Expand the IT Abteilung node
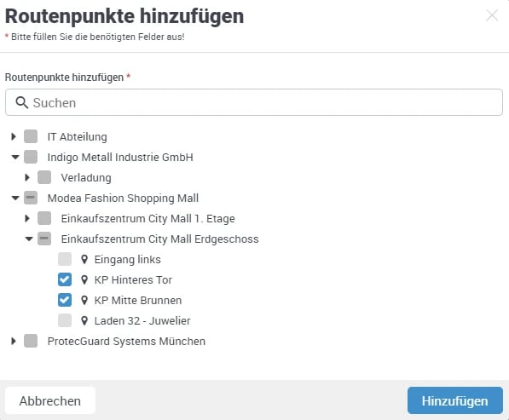509x420 pixels. (14, 136)
